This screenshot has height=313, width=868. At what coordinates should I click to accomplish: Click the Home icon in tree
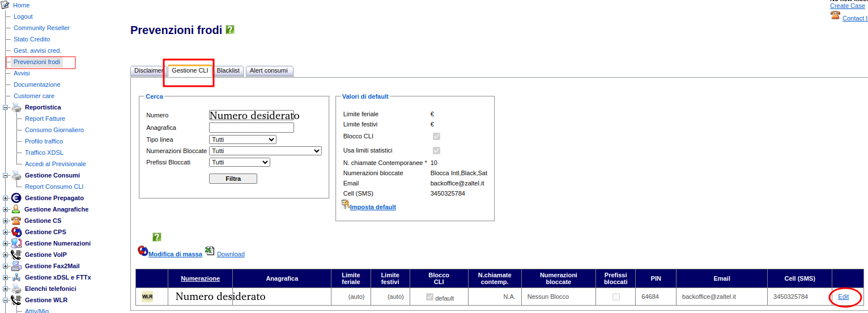[x=5, y=5]
